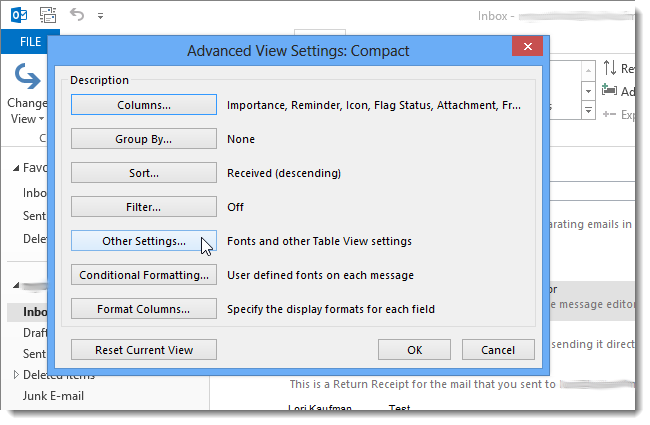This screenshot has width=650, height=425.
Task: Click the Sort... button
Action: point(143,172)
